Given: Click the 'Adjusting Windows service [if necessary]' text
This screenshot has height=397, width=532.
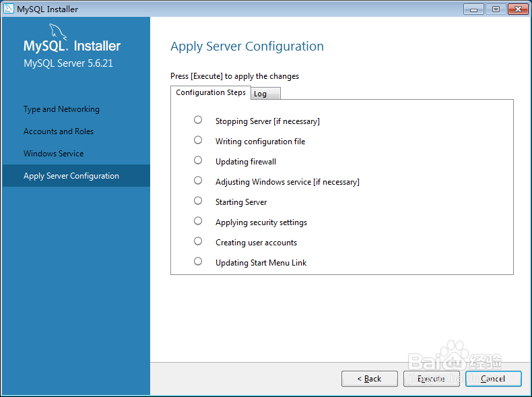Looking at the screenshot, I should (x=288, y=182).
